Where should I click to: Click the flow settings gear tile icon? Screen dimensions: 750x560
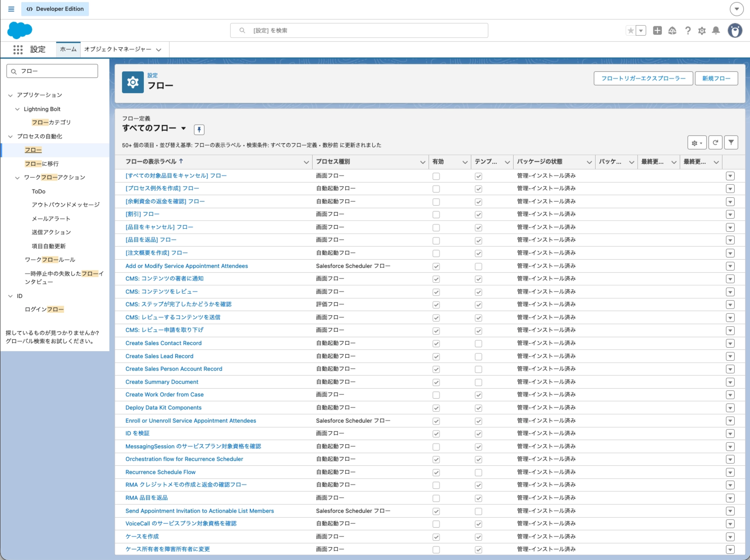click(133, 82)
